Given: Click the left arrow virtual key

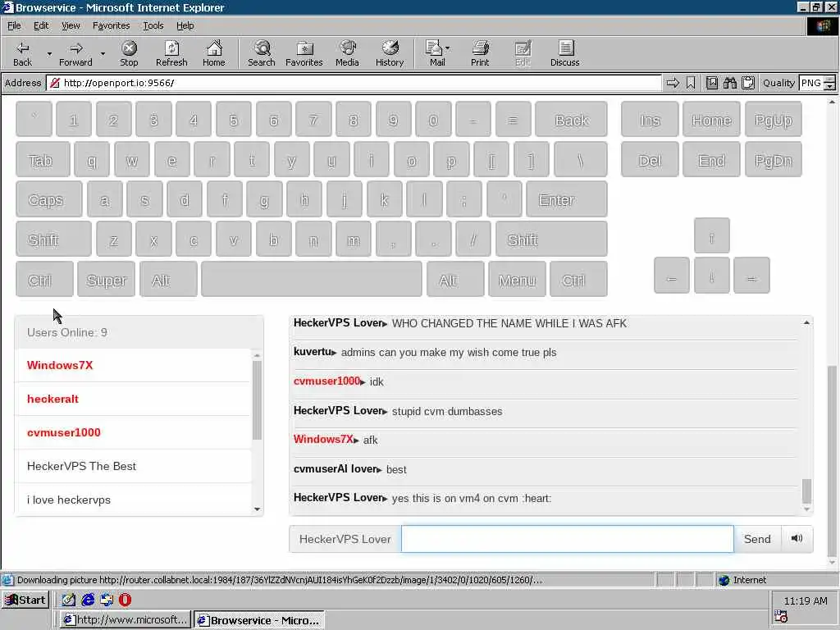Looking at the screenshot, I should [x=671, y=276].
